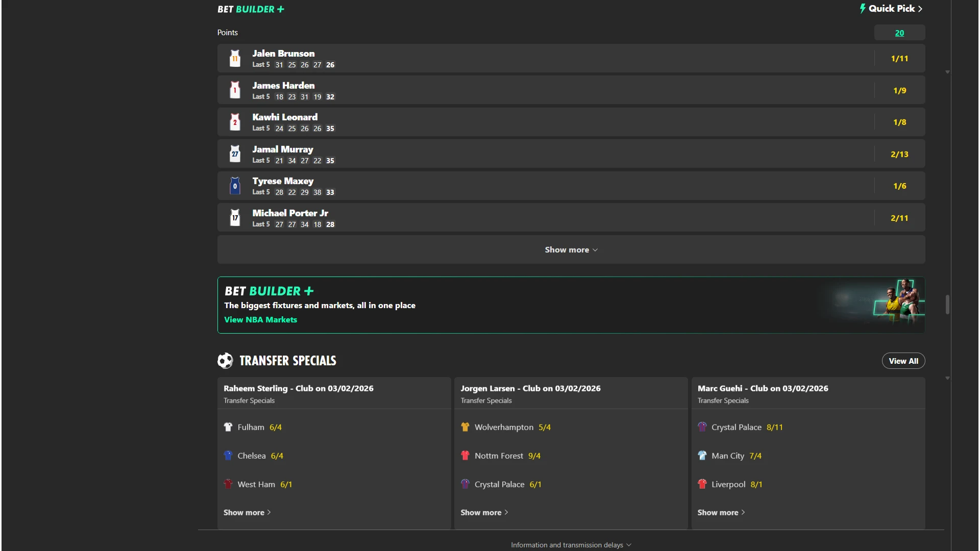Click the Chelsea shirt icon
980x551 pixels.
pyautogui.click(x=228, y=456)
